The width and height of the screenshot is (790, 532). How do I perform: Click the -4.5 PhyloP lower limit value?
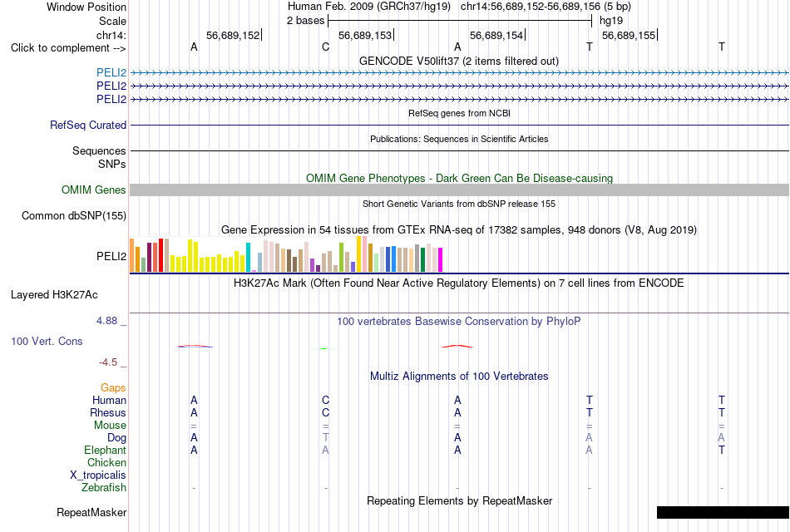(108, 362)
